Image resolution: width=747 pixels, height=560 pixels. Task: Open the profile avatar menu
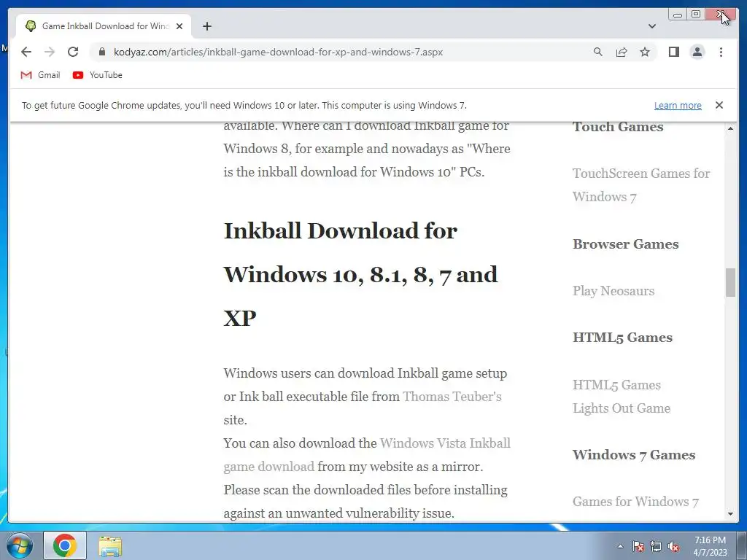click(697, 52)
